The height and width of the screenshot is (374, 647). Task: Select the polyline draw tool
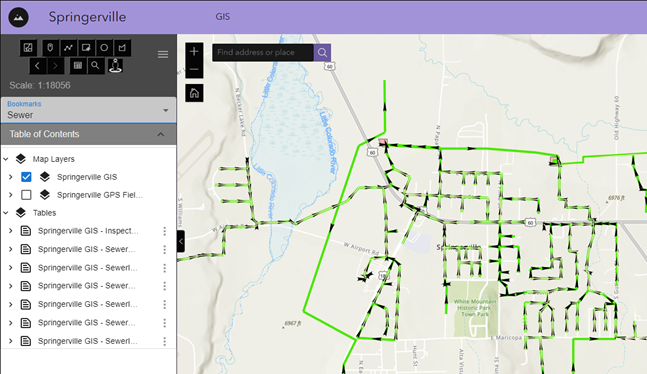68,48
